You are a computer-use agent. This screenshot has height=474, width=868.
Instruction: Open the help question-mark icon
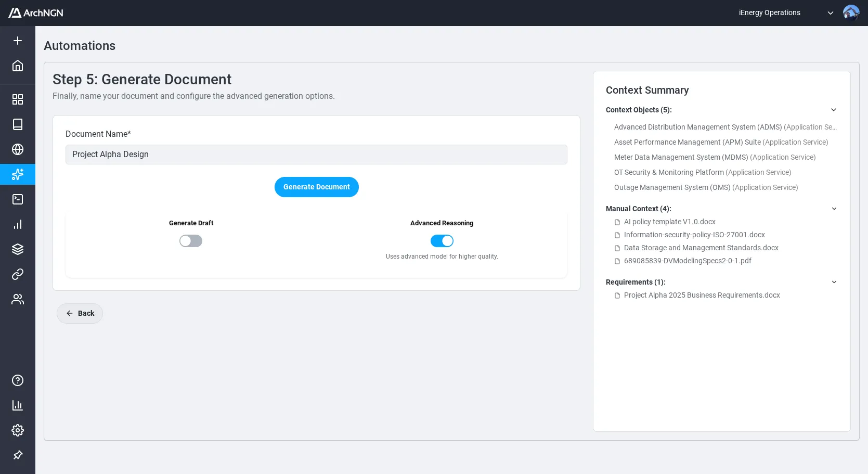[x=18, y=380]
